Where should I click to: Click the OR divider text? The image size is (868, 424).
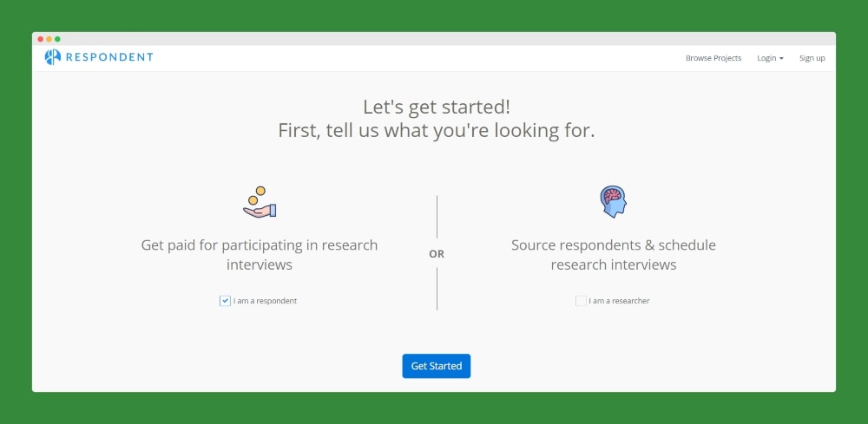pyautogui.click(x=437, y=254)
